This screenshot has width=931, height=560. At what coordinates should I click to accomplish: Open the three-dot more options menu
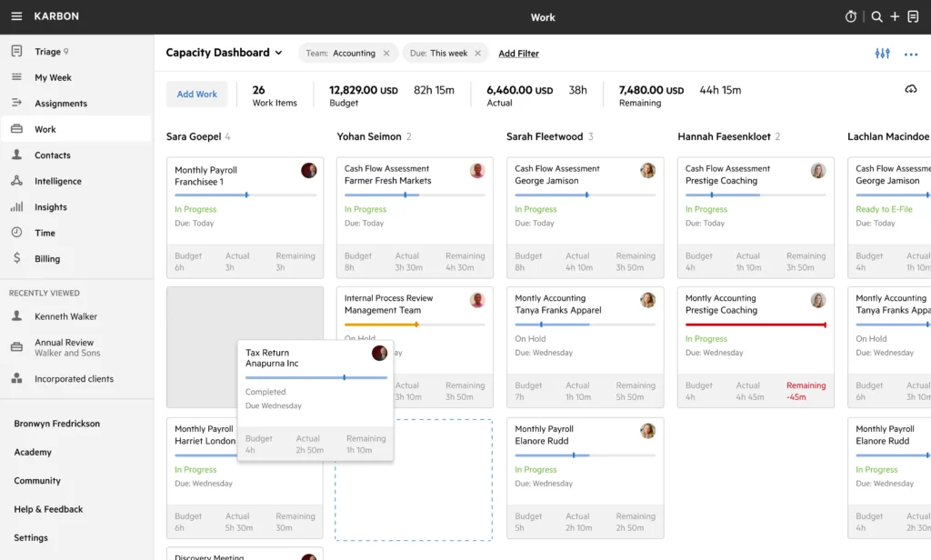(910, 55)
